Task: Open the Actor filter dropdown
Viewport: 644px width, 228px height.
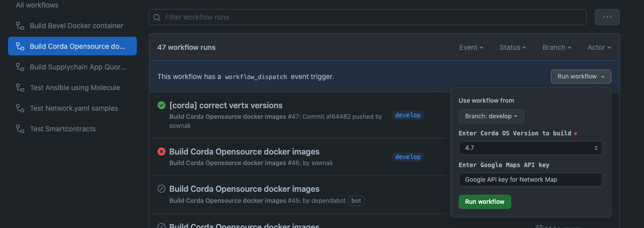Action: [599, 47]
